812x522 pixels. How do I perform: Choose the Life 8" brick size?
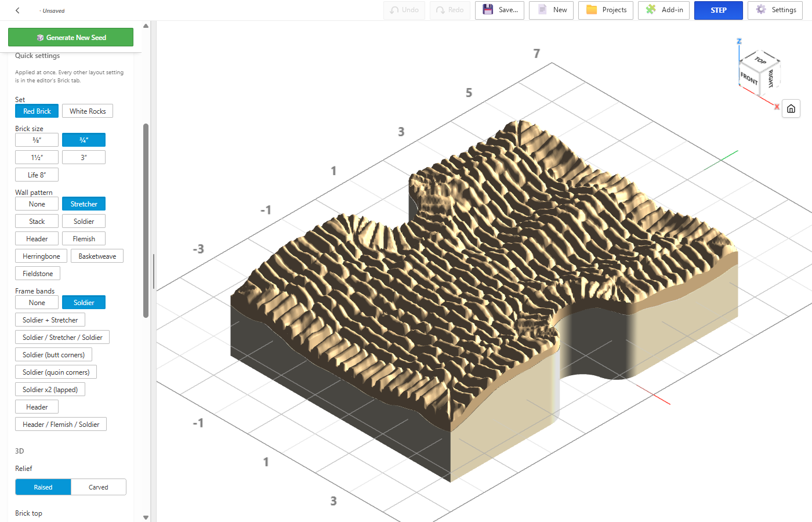click(37, 175)
